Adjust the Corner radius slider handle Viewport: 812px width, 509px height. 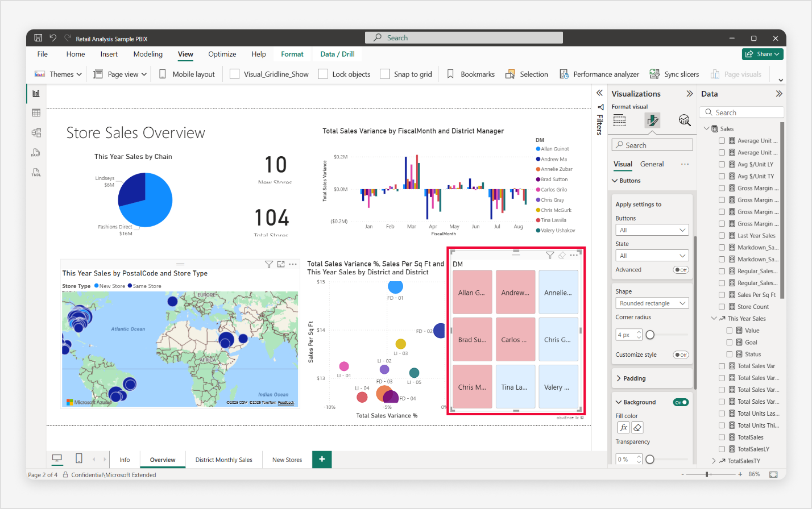(650, 335)
